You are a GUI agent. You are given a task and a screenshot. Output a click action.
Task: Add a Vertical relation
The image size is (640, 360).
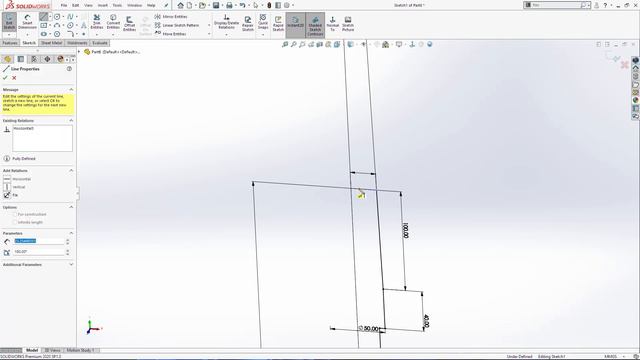pyautogui.click(x=15, y=187)
